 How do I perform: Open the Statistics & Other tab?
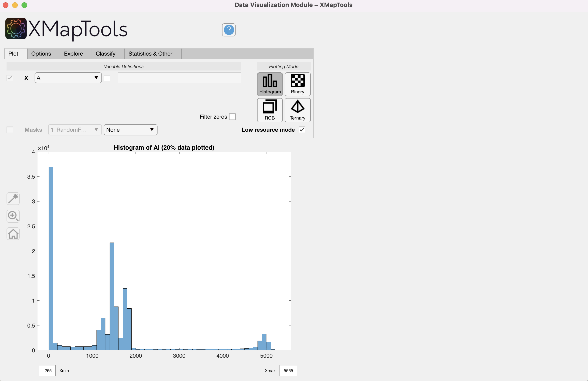(x=150, y=53)
